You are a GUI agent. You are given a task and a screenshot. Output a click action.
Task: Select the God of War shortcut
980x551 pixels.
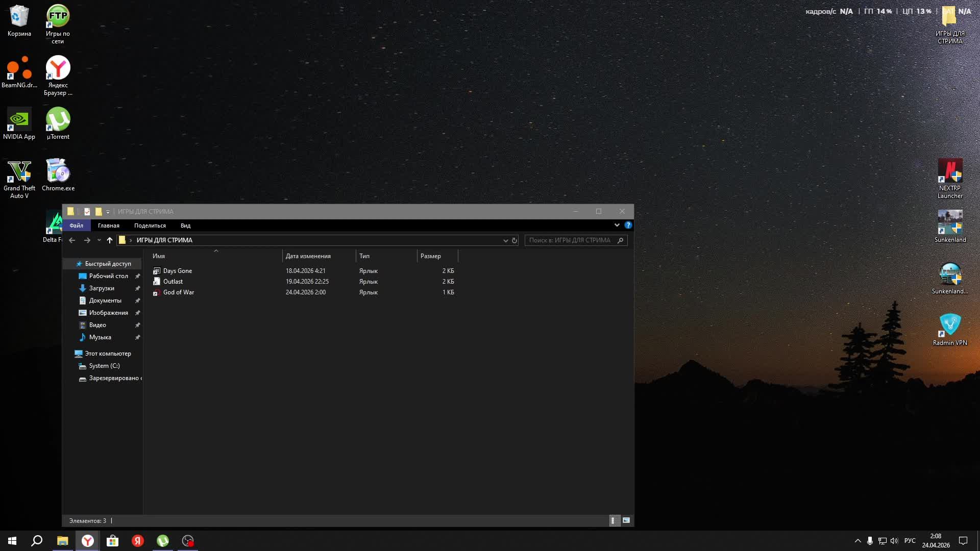tap(178, 292)
